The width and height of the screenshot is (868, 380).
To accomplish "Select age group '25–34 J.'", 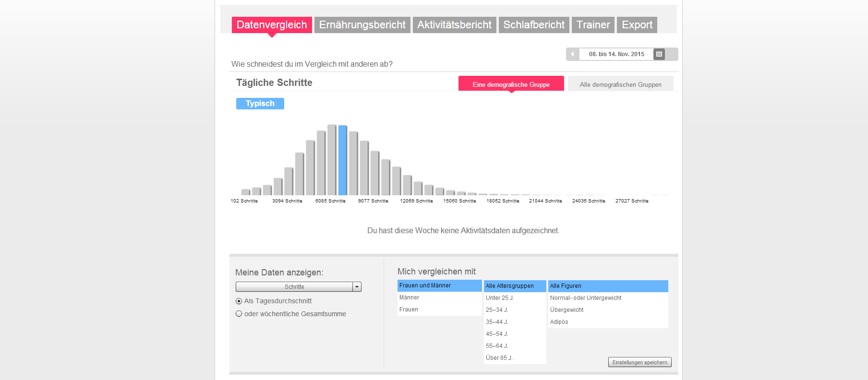I will 497,310.
